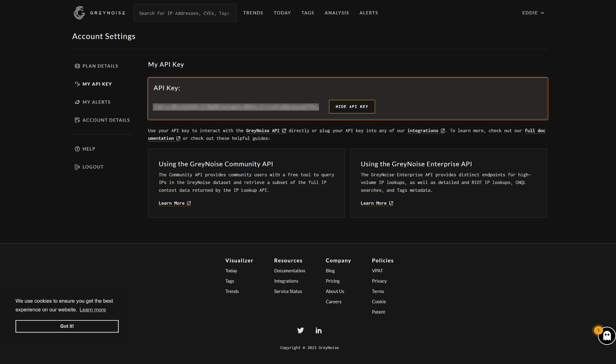Open the ghost chat widget
The width and height of the screenshot is (616, 364).
click(607, 336)
